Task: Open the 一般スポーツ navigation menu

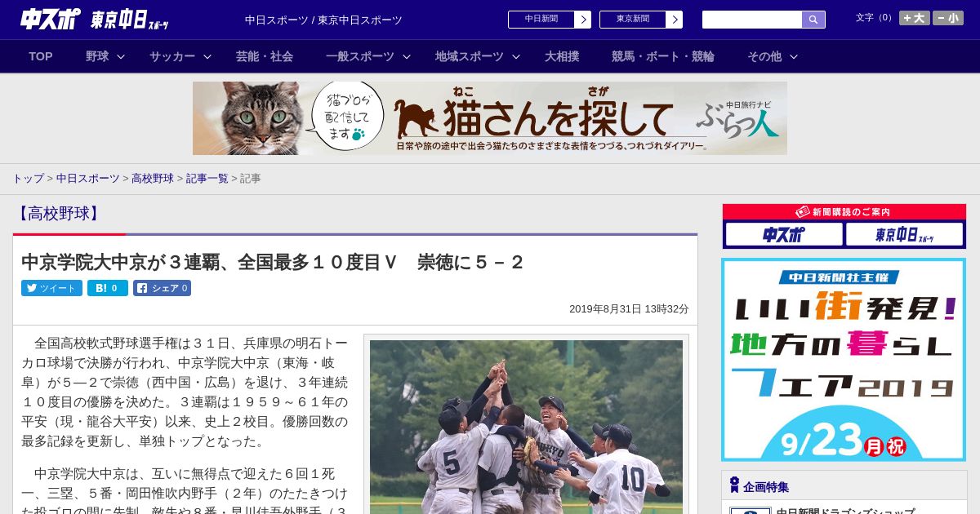Action: [x=360, y=56]
